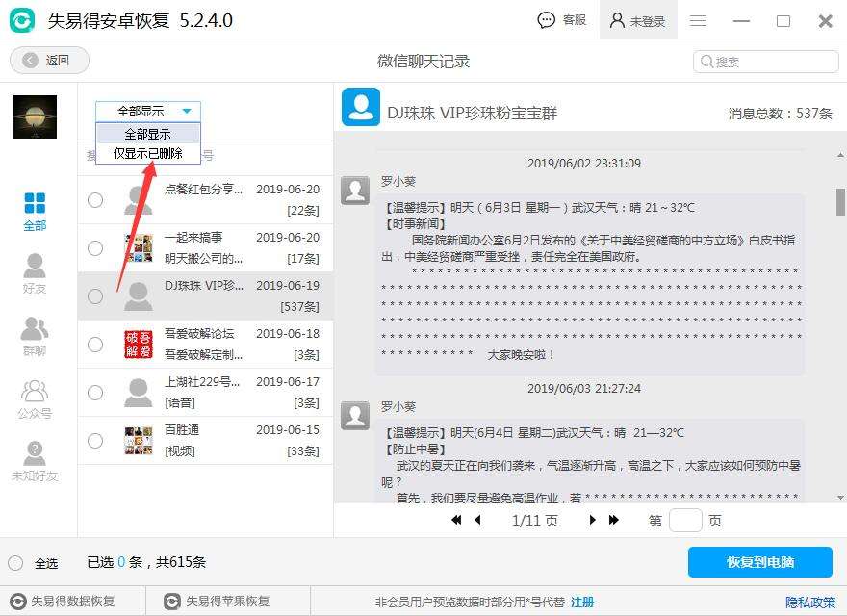Choose 仅显示已删除 option in dropdown
Viewport: 847px width, 616px height.
pyautogui.click(x=148, y=153)
